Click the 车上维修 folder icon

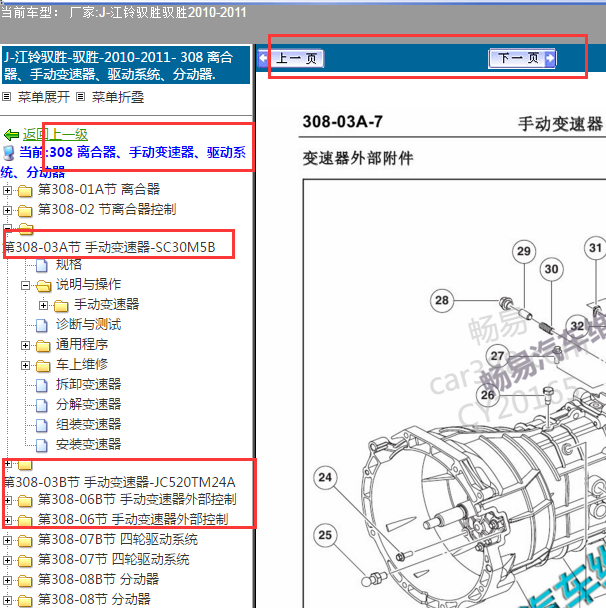click(x=43, y=366)
